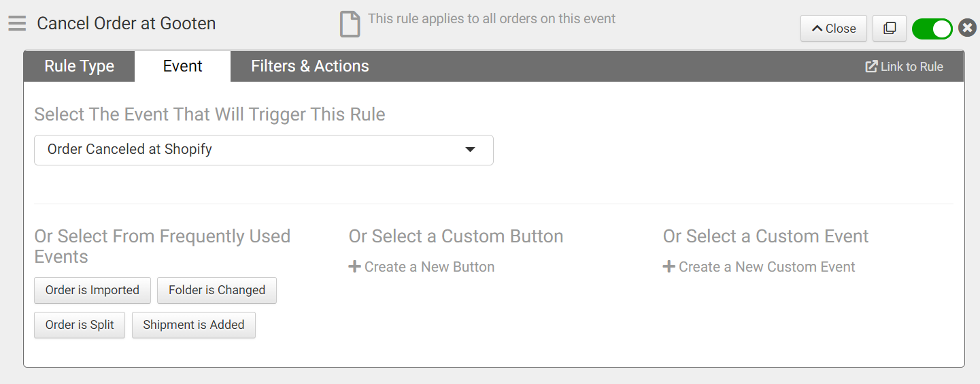Click plus icon for New Custom Event

click(x=669, y=267)
